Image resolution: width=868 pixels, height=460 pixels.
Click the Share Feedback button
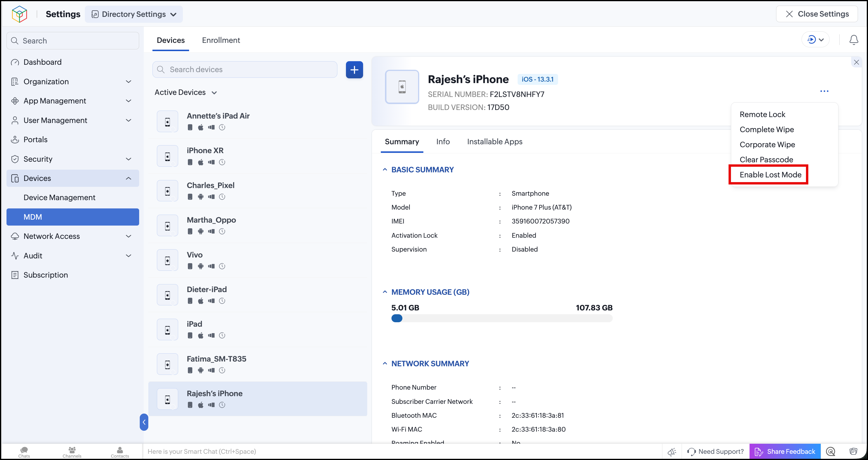785,451
